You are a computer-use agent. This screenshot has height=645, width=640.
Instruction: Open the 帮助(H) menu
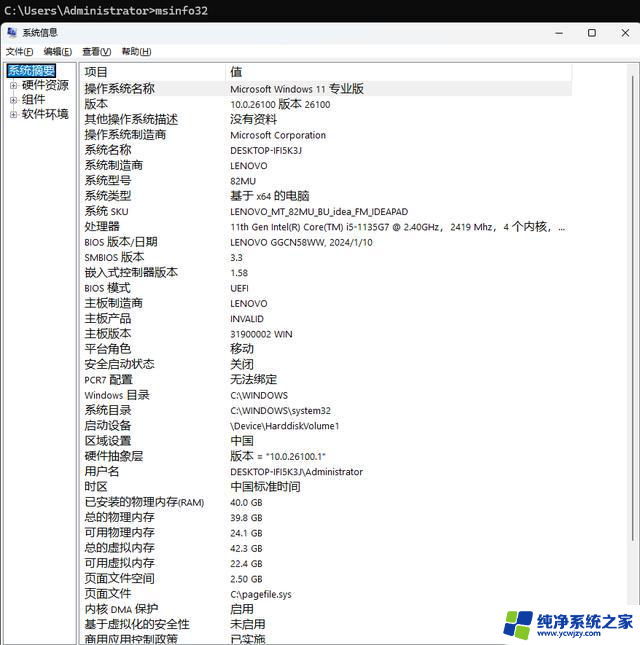pyautogui.click(x=136, y=51)
